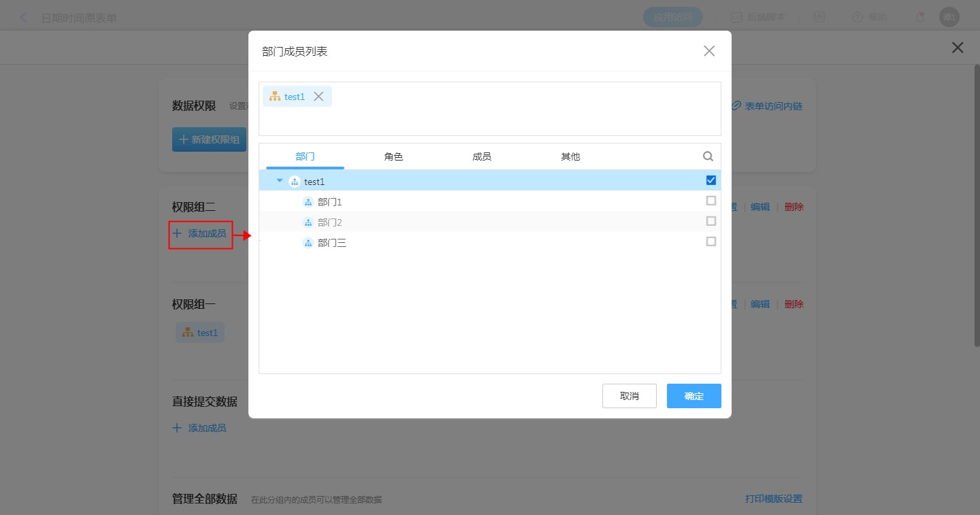
Task: Remove test1 tag with X icon
Action: click(x=318, y=97)
